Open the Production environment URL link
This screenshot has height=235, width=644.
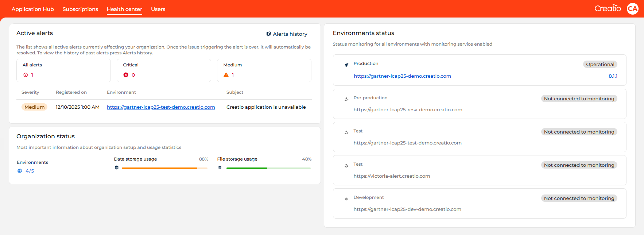tap(402, 76)
